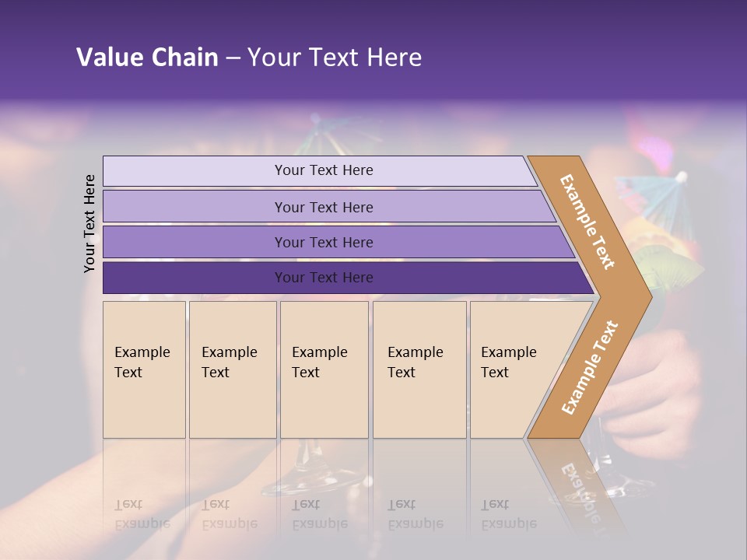Click the reflected text below third beige box
Screen dimensions: 747x560
pos(319,515)
